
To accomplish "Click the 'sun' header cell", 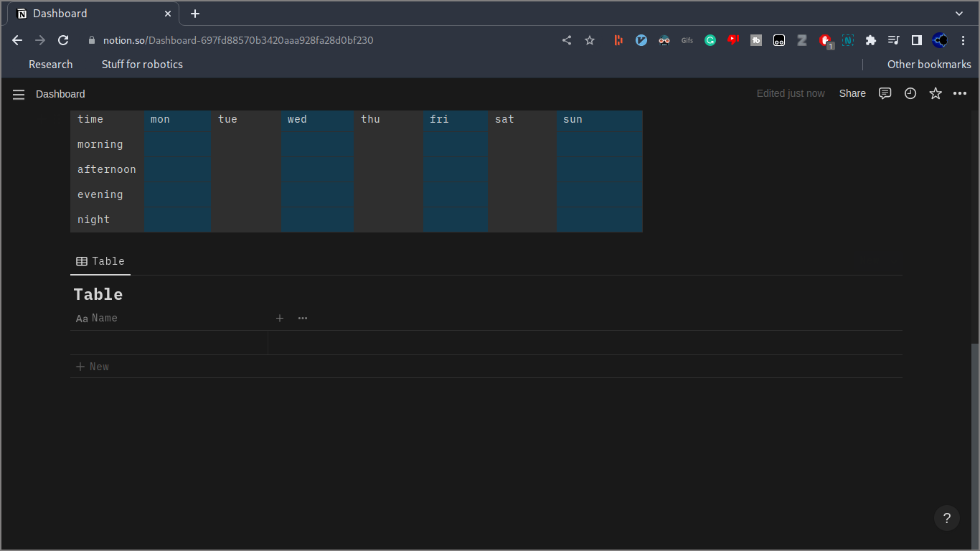I will pos(600,120).
